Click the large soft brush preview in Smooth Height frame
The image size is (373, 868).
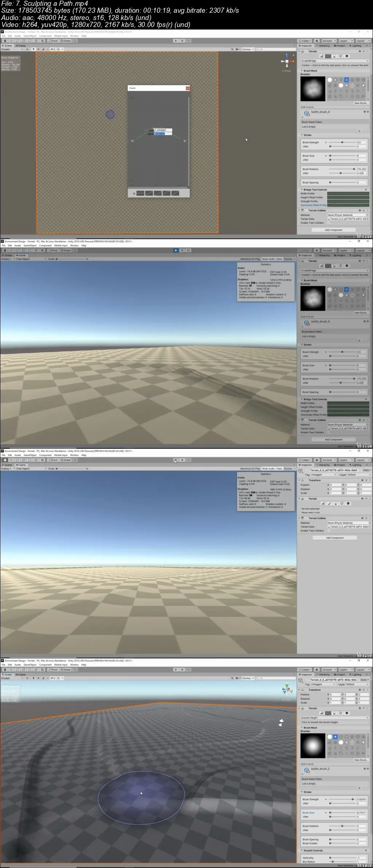click(313, 746)
